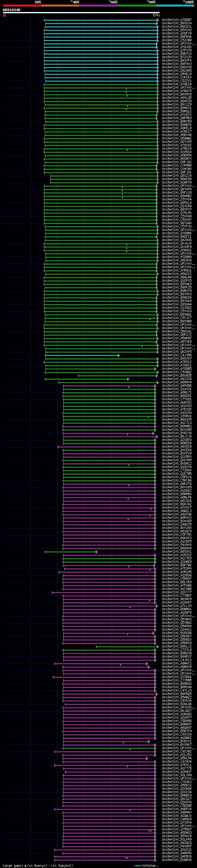This screenshot has width=197, height=868.
Task: Click hit label UniRef100_A7EVL1
Action: click(x=177, y=765)
